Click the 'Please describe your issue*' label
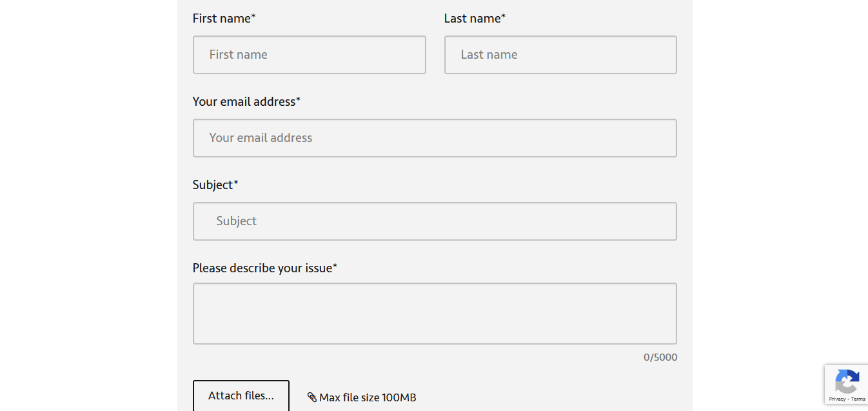868x411 pixels. (265, 268)
